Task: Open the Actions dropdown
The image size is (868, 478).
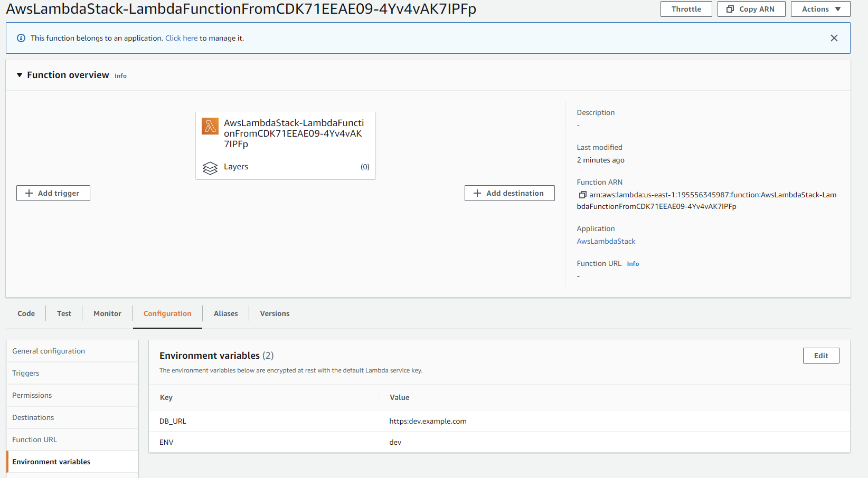Action: pyautogui.click(x=820, y=9)
